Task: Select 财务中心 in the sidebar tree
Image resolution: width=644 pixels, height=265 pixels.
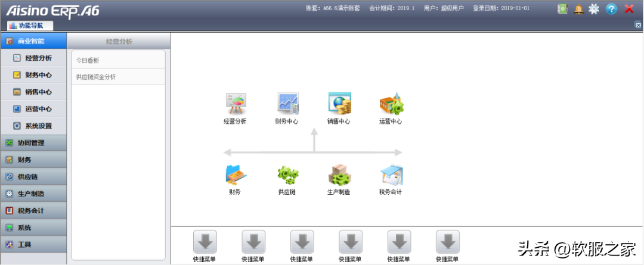Action: coord(38,75)
